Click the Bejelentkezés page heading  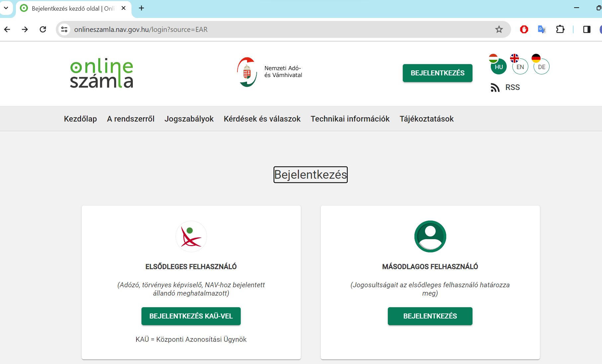tap(310, 175)
